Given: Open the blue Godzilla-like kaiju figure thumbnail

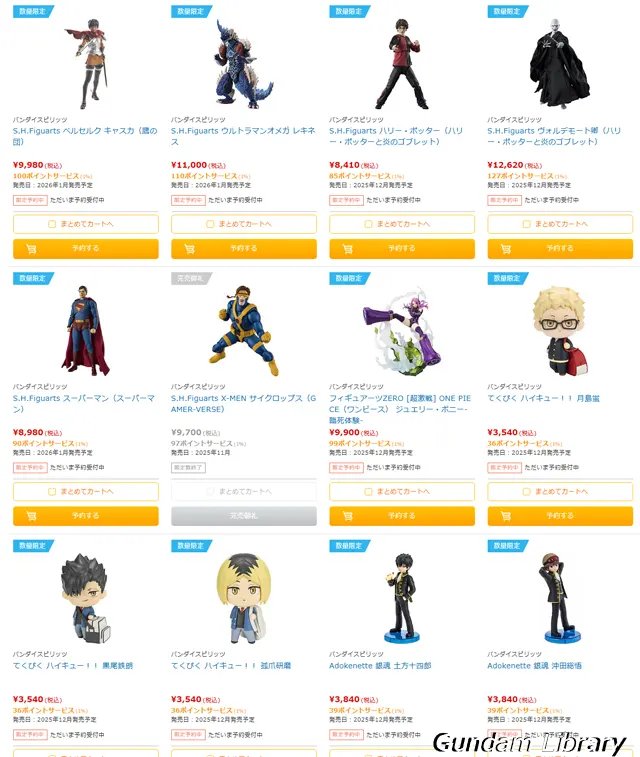Looking at the screenshot, I should click(243, 63).
